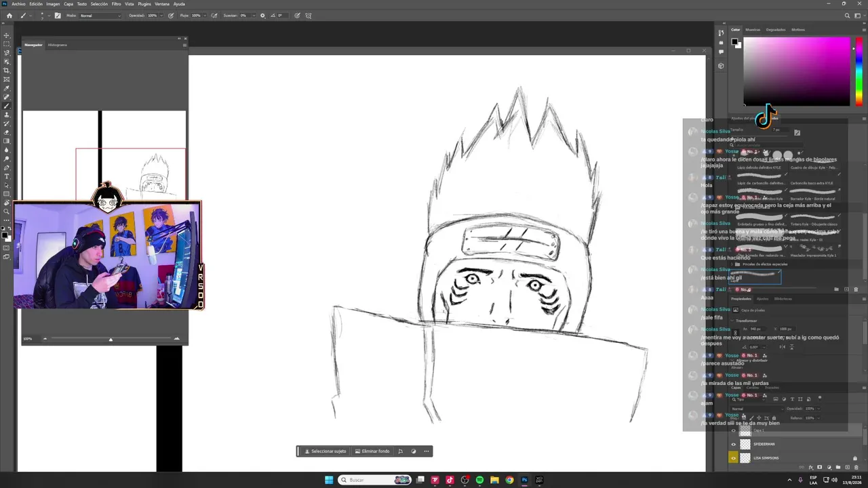
Task: Open the brush settings panel icon
Action: [58, 16]
